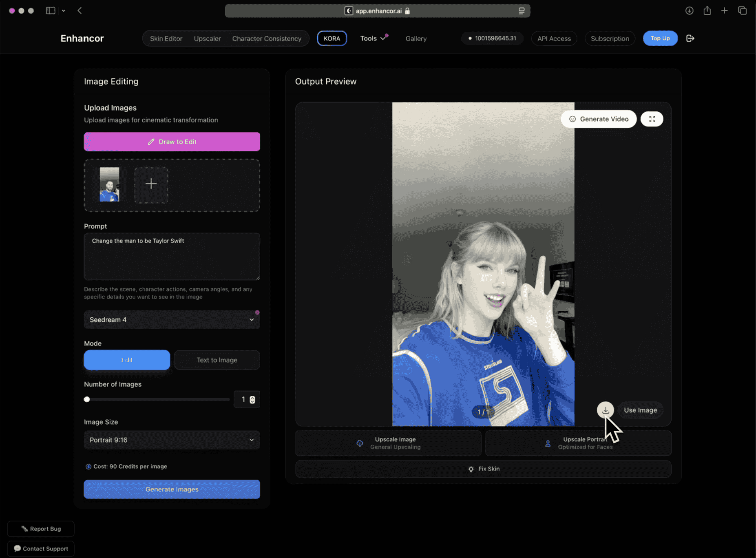Click Safari share icon

707,11
